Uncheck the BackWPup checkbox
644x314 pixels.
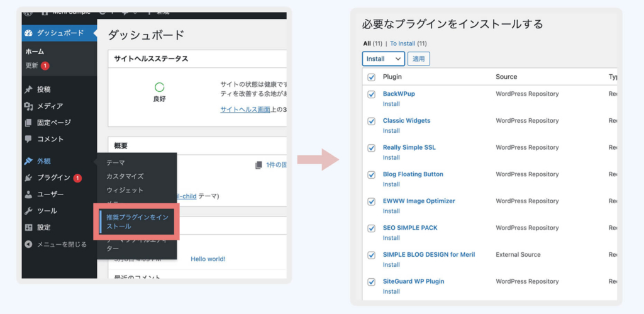371,94
